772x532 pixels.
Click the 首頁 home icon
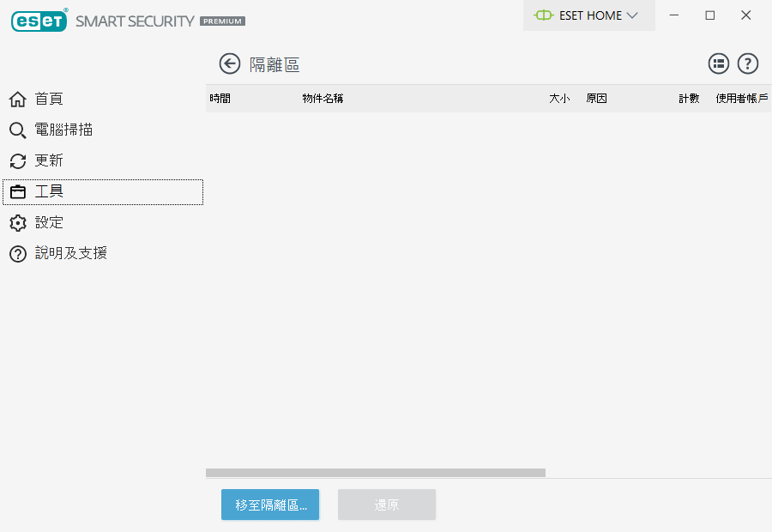point(18,99)
